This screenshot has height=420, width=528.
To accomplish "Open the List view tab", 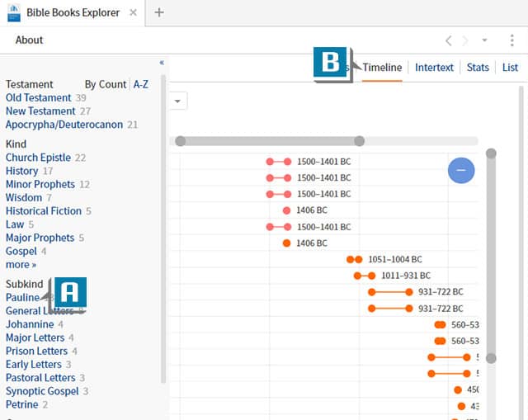I will click(x=511, y=68).
